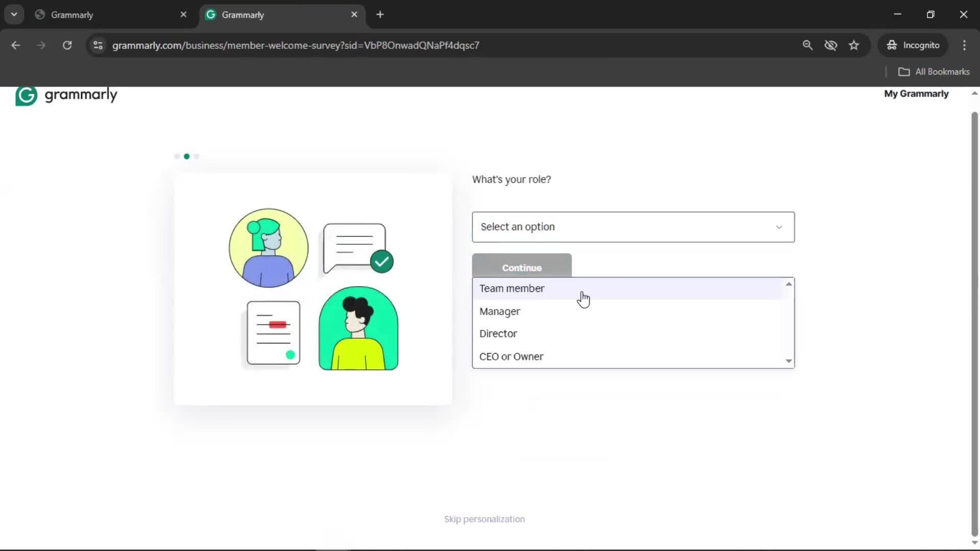Open Chrome three-dot menu

964,45
